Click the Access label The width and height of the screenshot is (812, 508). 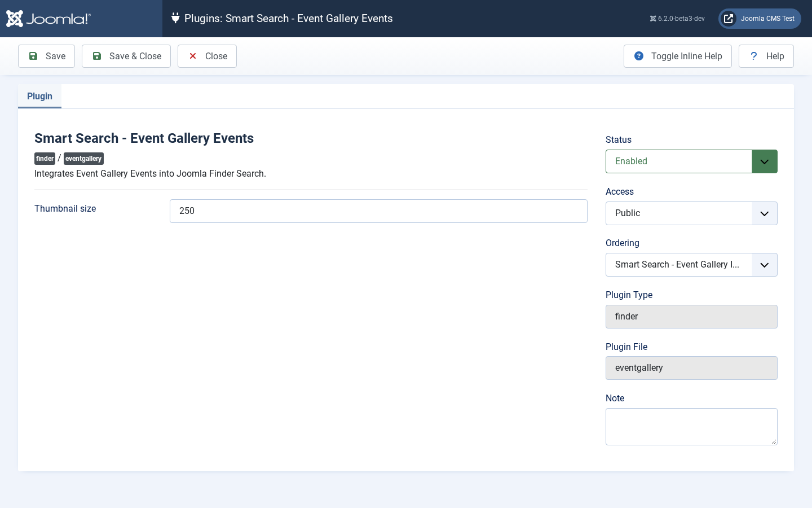[620, 191]
